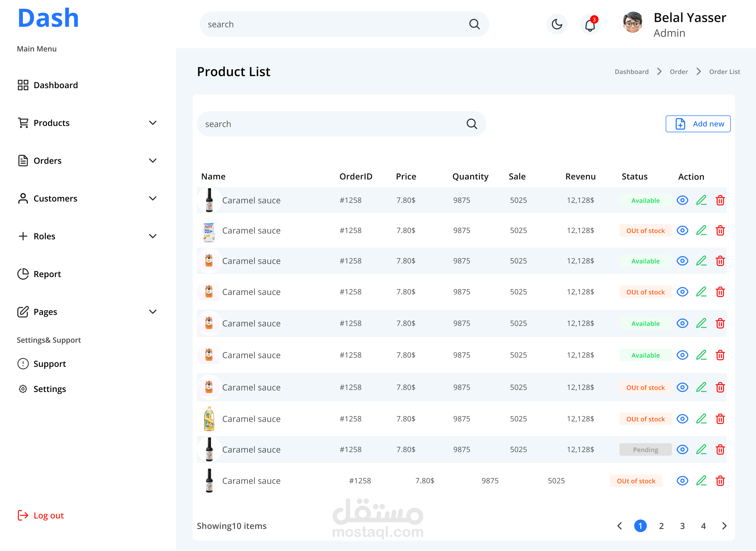Click Dashboard in the breadcrumb trail
Screen dimensions: 756x551
coord(631,72)
